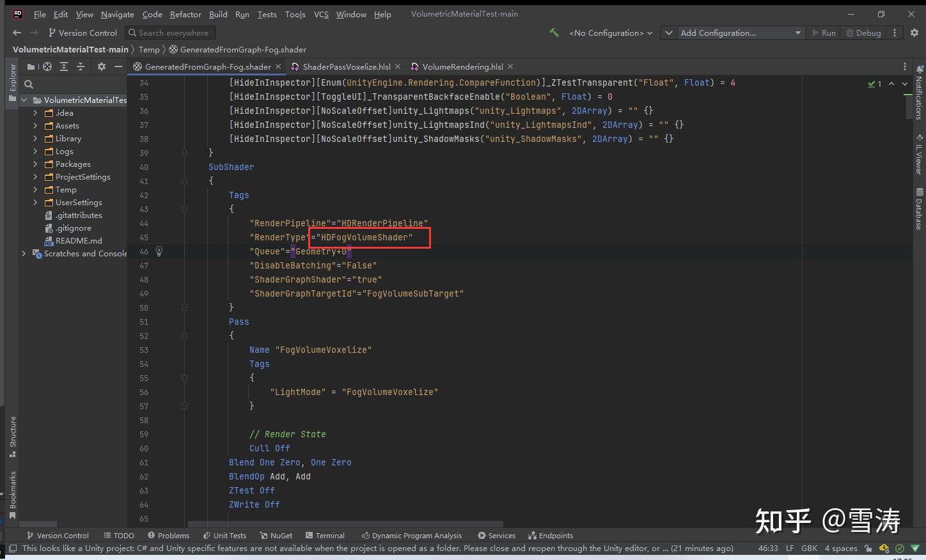Open the Terminal tool window
This screenshot has width=926, height=560.
(325, 536)
